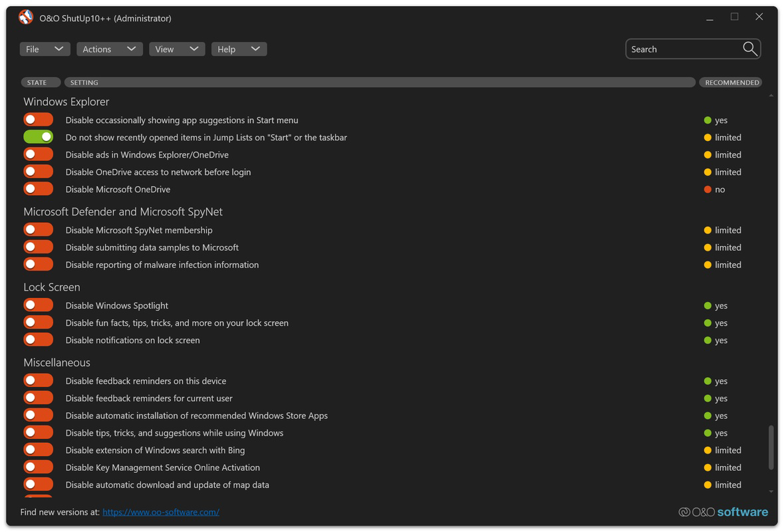Open the oo-software.com link
This screenshot has width=784, height=532.
pos(161,512)
